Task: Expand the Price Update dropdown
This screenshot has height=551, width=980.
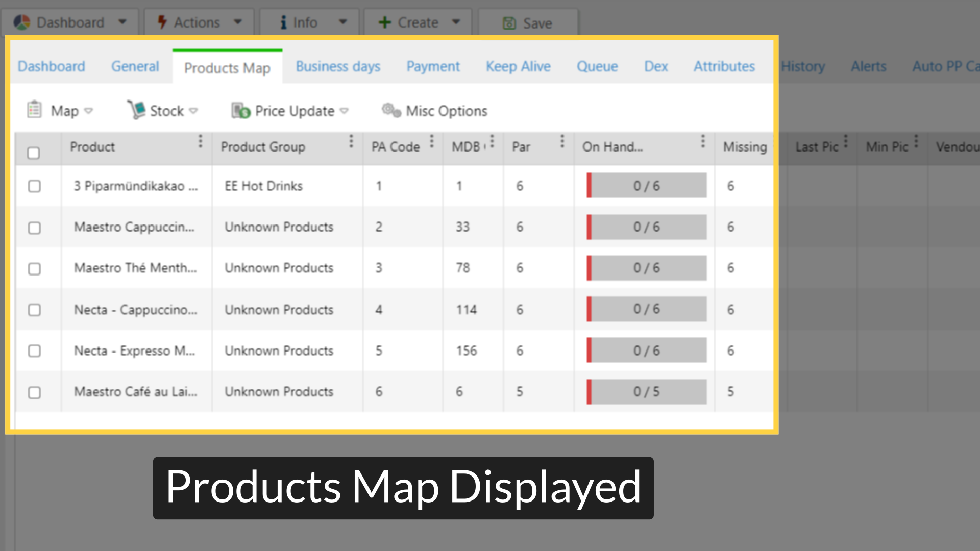Action: point(345,111)
